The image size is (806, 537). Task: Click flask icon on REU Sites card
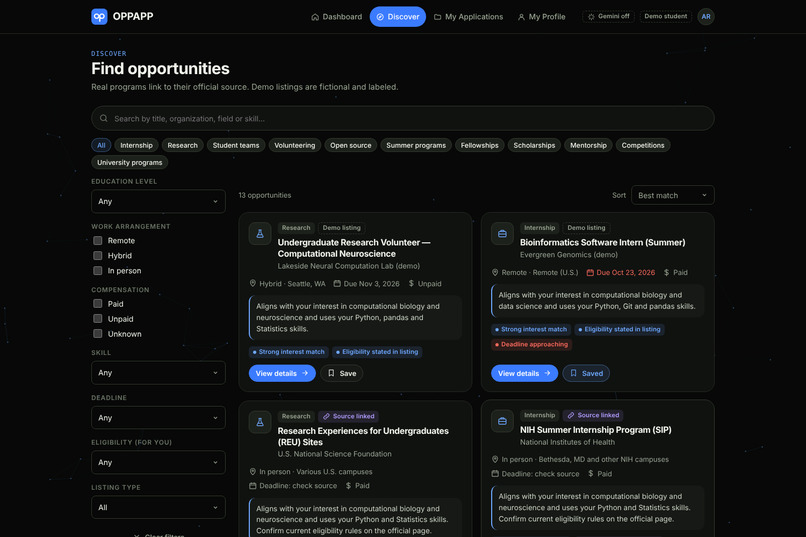(260, 422)
